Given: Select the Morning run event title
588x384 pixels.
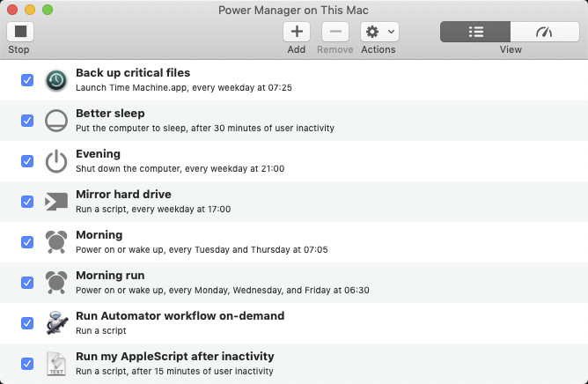Looking at the screenshot, I should coord(110,276).
